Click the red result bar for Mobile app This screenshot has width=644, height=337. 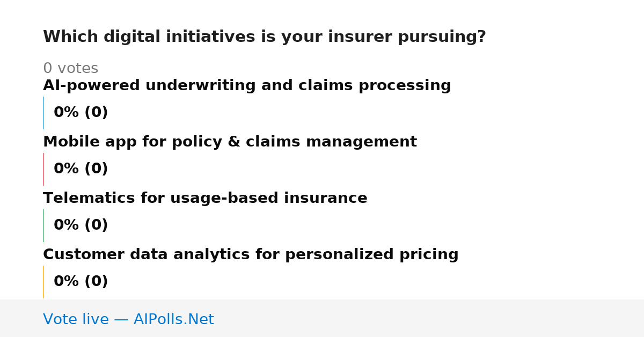tap(43, 169)
